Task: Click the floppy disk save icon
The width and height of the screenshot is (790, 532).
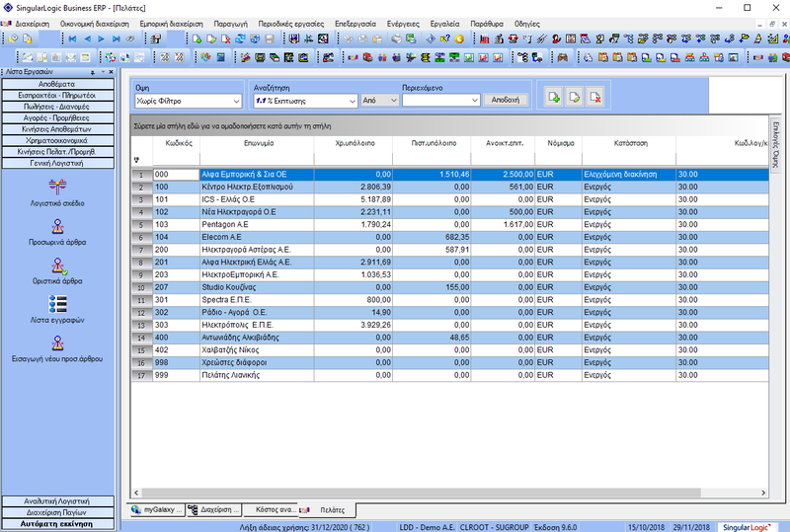Action: pyautogui.click(x=270, y=38)
